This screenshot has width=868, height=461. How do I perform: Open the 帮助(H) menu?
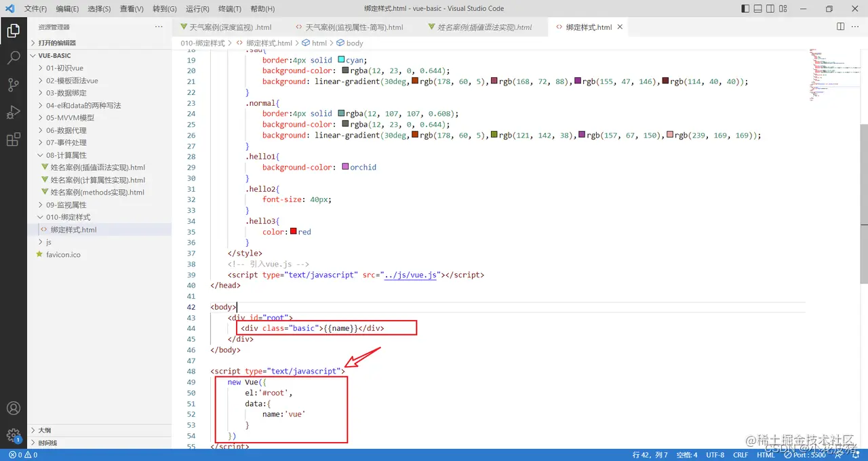(262, 9)
